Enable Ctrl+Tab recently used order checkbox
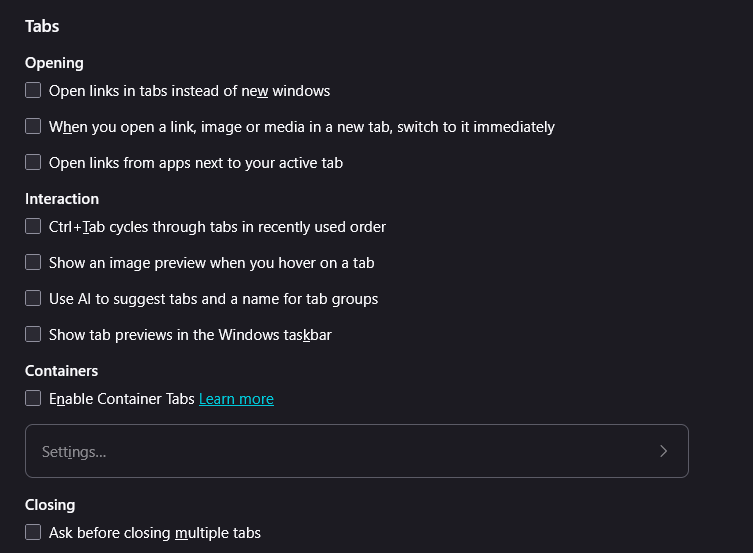753x553 pixels. tap(33, 227)
